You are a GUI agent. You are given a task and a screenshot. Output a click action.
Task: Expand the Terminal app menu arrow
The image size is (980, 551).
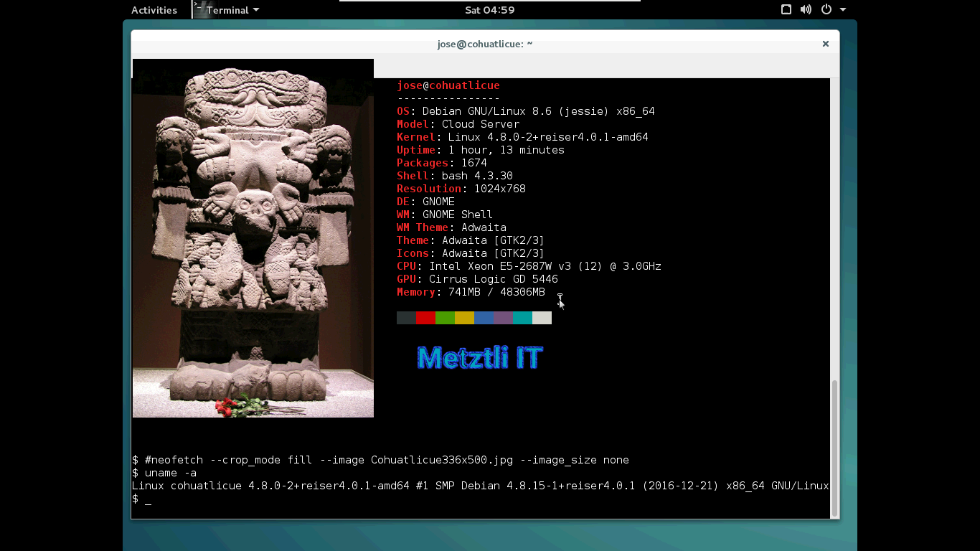click(256, 10)
